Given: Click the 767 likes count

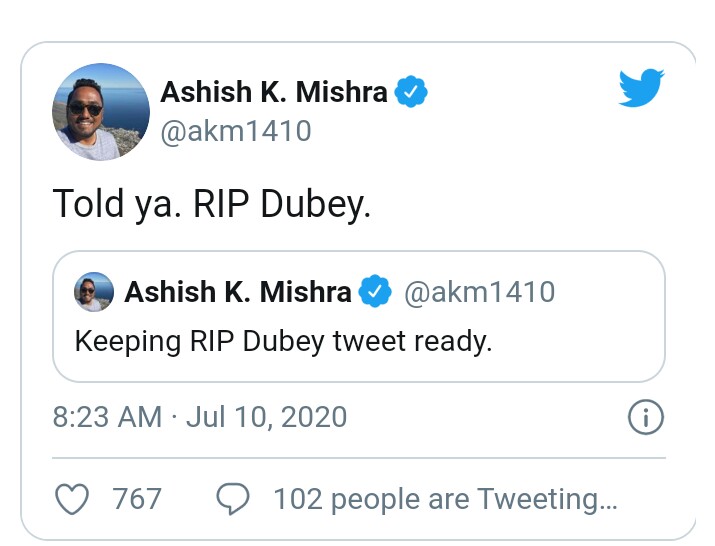Looking at the screenshot, I should click(137, 498).
